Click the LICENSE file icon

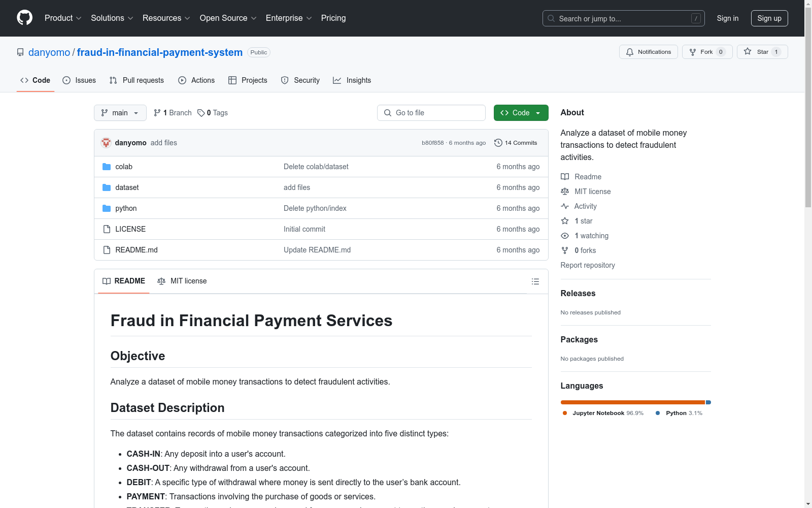click(107, 229)
